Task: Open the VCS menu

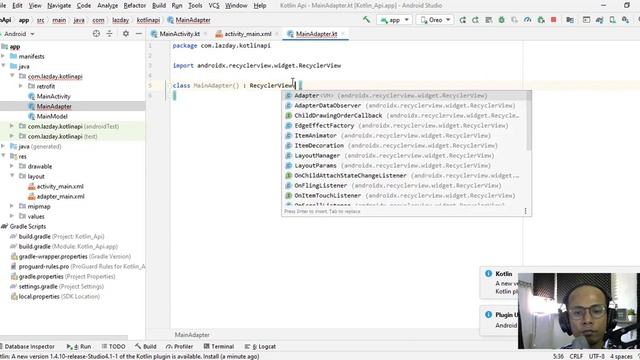Action: click(214, 6)
